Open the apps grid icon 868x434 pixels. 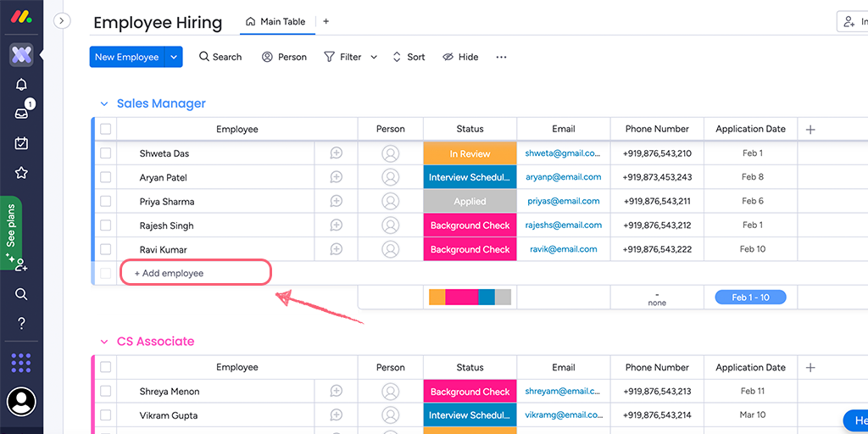[x=21, y=362]
